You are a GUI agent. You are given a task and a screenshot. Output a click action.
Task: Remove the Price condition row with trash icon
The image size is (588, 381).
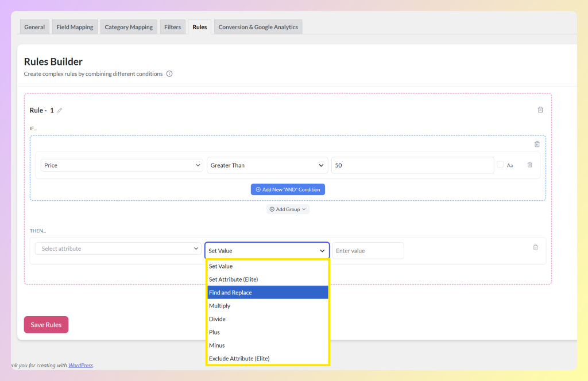pos(530,165)
